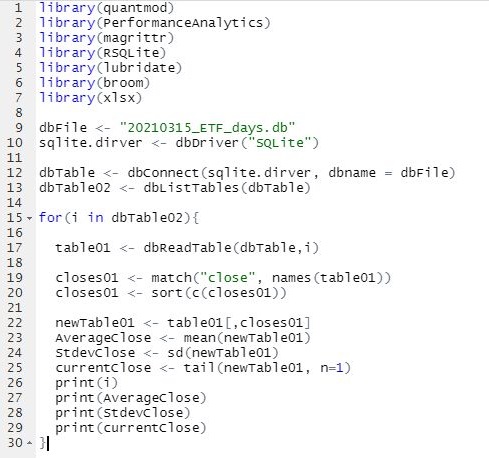Click the text library(magrittr)
The image size is (489, 458).
pyautogui.click(x=107, y=38)
